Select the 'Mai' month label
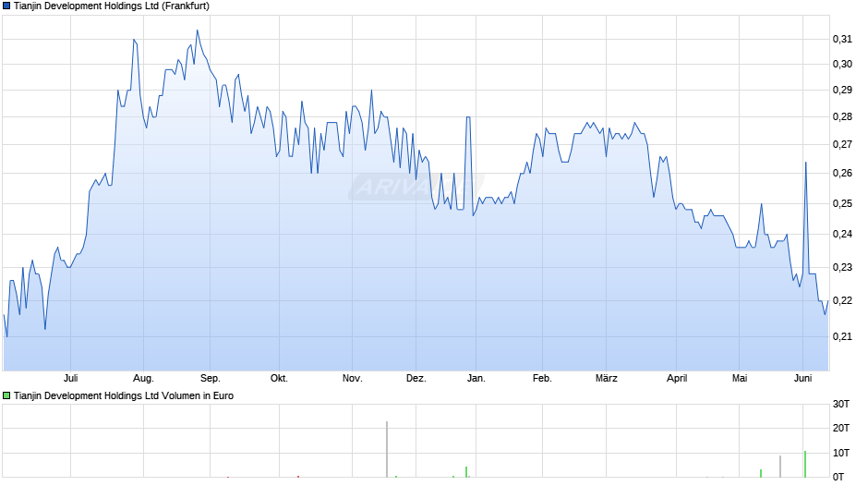Screen dimensions: 868x486 pos(739,378)
